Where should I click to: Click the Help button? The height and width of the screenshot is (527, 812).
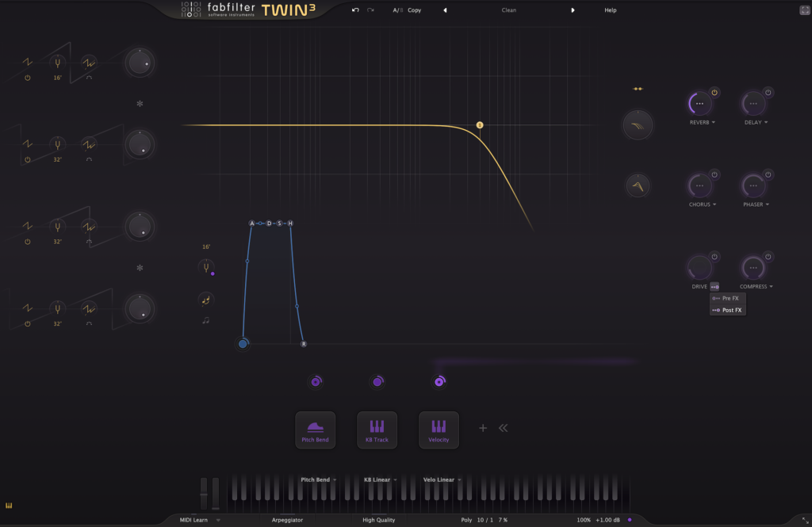610,10
